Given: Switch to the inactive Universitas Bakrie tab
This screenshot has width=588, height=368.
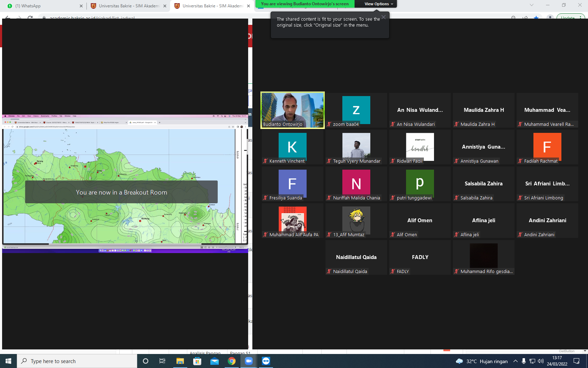Looking at the screenshot, I should [128, 6].
